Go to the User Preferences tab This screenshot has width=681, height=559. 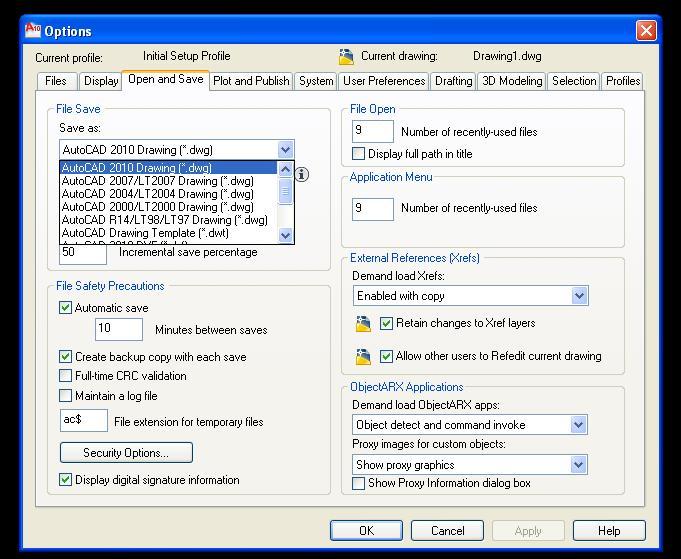[384, 81]
